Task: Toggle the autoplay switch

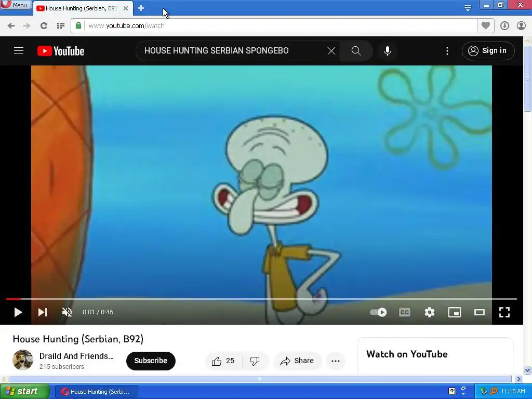Action: click(378, 312)
